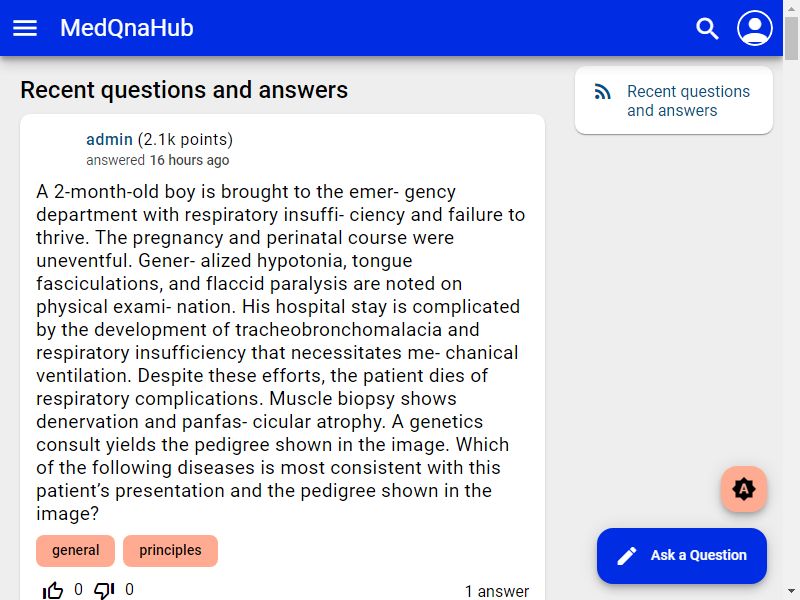Open Recent questions and answers sidebar link
This screenshot has height=600, width=800.
pos(688,101)
